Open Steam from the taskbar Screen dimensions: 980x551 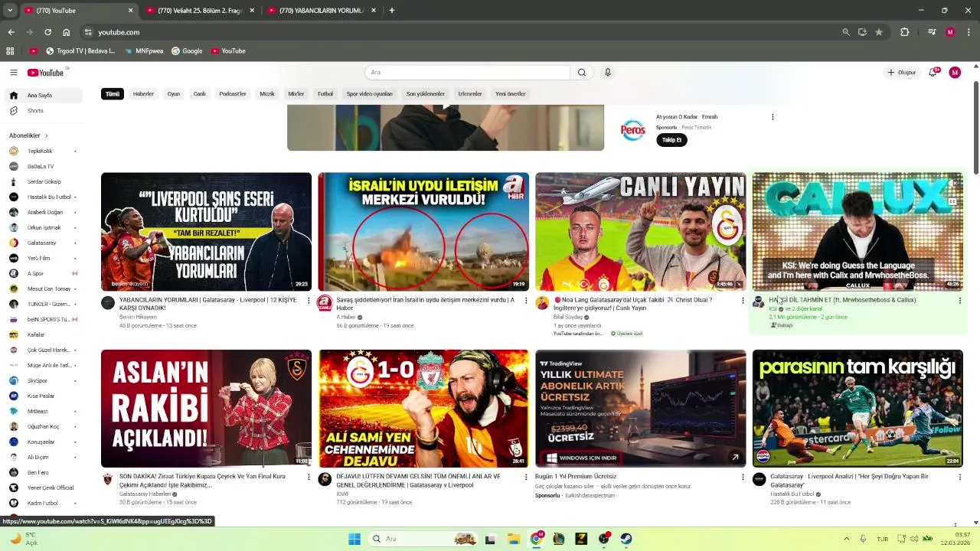(626, 539)
